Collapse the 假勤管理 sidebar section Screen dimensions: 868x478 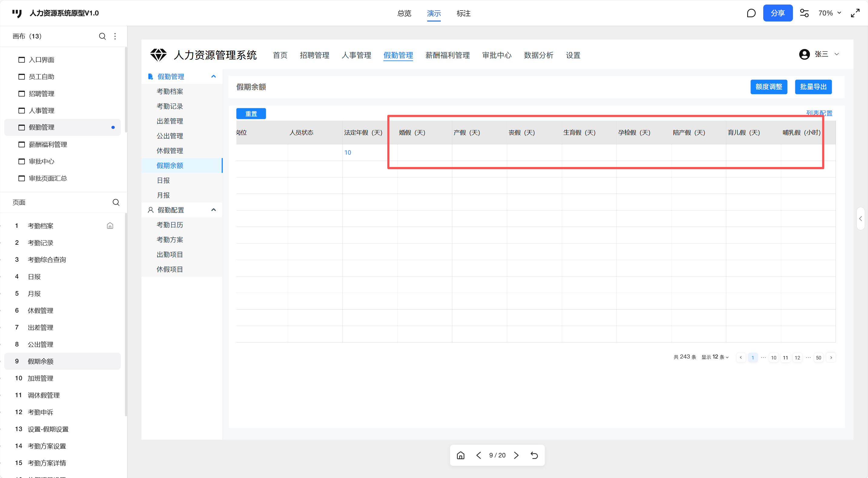click(x=213, y=77)
